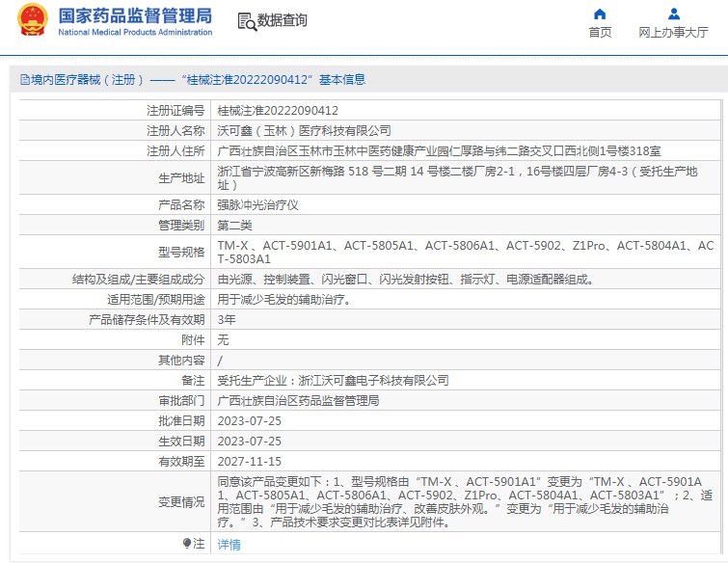Click the registrant address value starting 广西壮族自治区玉林市
Viewport: 728px width, 563px height.
pos(439,150)
